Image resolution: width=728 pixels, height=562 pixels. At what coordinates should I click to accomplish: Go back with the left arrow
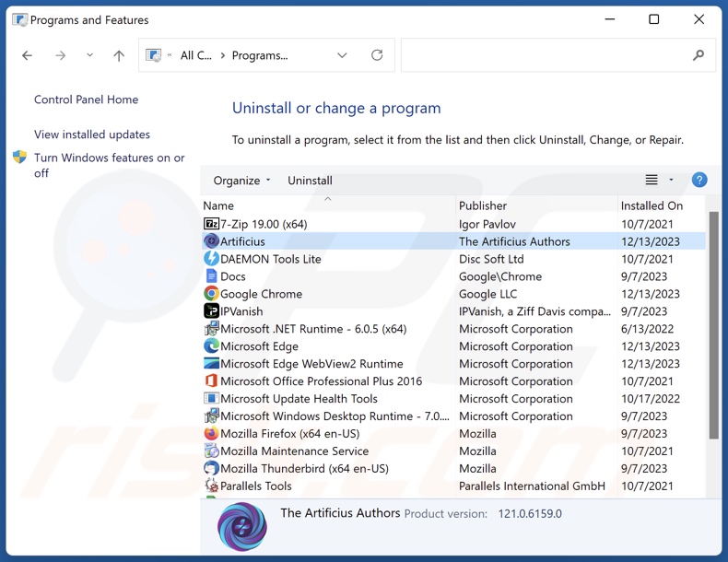(27, 55)
